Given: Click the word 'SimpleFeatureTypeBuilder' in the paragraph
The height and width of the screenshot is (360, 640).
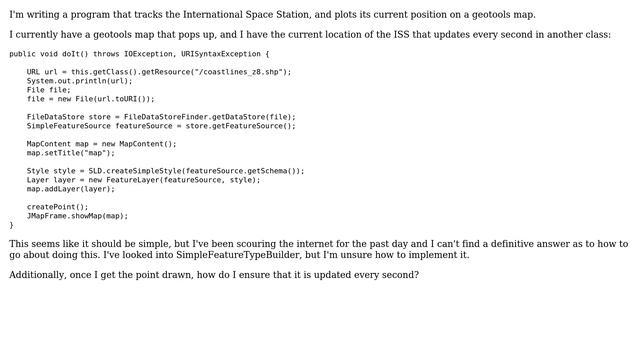Looking at the screenshot, I should pyautogui.click(x=238, y=255).
